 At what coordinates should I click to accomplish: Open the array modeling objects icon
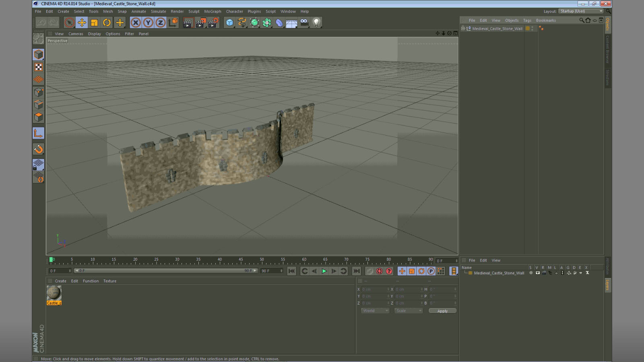click(267, 23)
